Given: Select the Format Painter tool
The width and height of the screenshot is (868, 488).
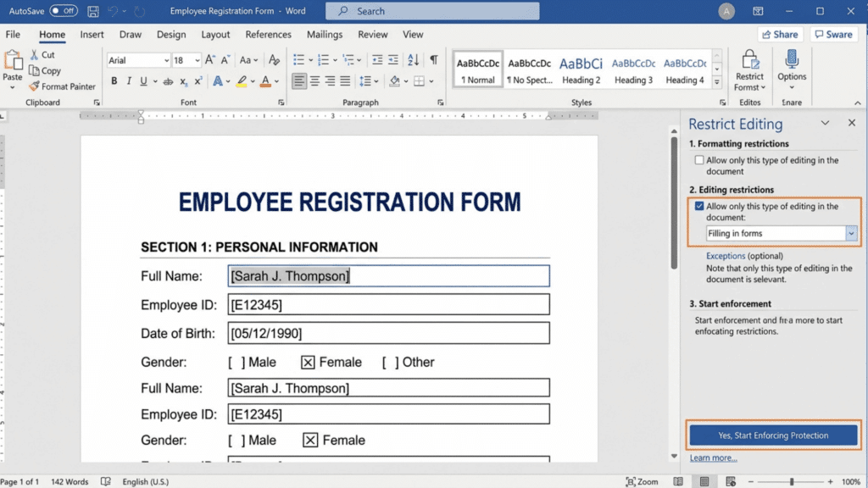Looking at the screenshot, I should [x=64, y=86].
